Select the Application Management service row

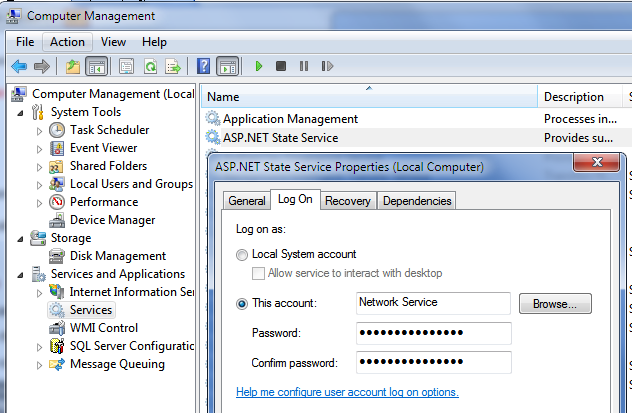[x=417, y=119]
